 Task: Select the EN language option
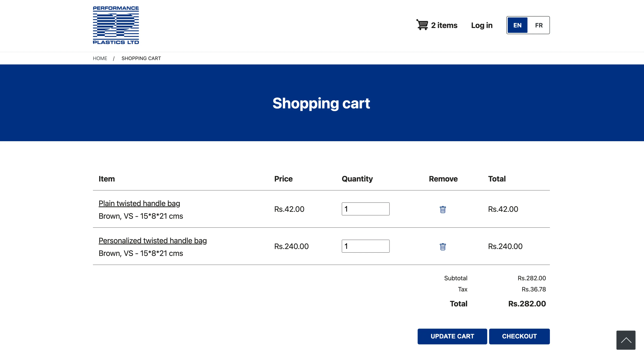517,25
